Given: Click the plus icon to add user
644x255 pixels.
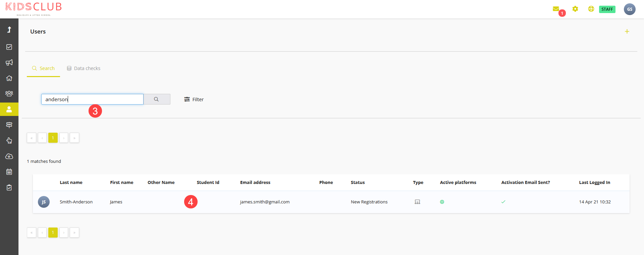Looking at the screenshot, I should (x=627, y=31).
